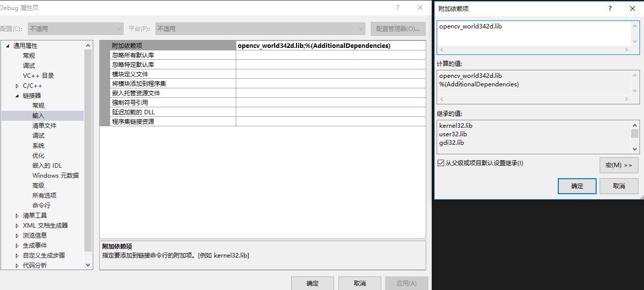Image resolution: width=644 pixels, height=290 pixels.
Task: Click %(AdditionalDependencies) in 计算的值 box
Action: coord(479,84)
